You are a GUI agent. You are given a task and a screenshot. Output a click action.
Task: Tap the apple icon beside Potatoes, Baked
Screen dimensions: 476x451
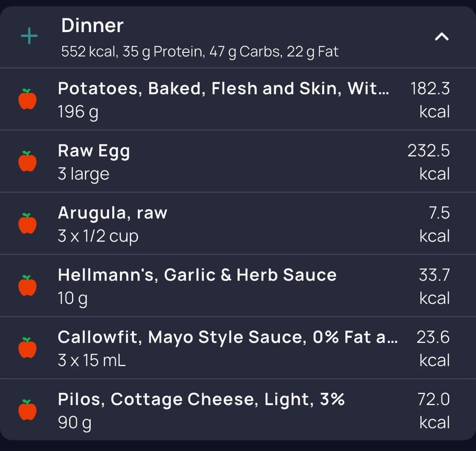coord(28,99)
